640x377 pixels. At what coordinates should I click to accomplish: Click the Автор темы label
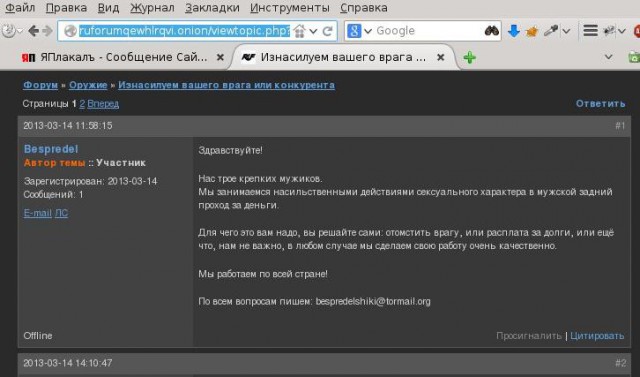pos(54,163)
